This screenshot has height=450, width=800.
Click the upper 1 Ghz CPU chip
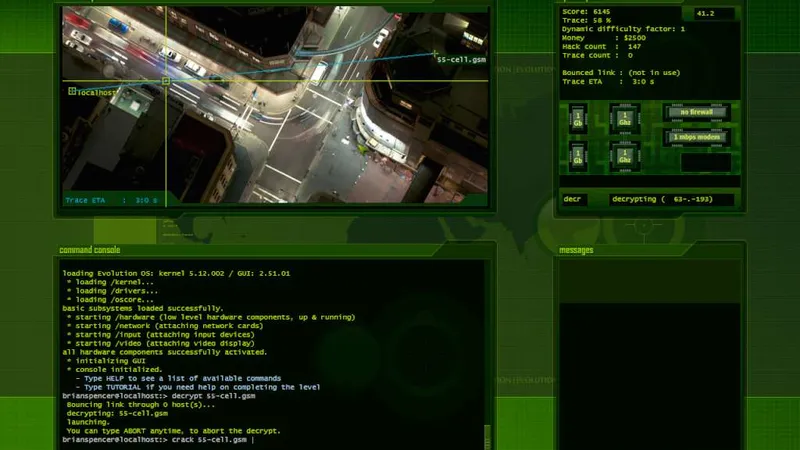click(x=625, y=119)
